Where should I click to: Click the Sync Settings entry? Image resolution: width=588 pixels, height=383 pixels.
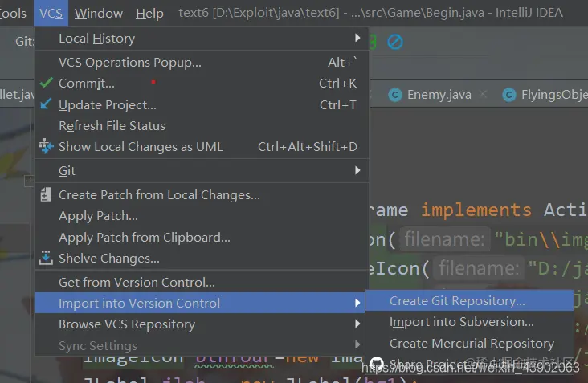[x=200, y=345]
